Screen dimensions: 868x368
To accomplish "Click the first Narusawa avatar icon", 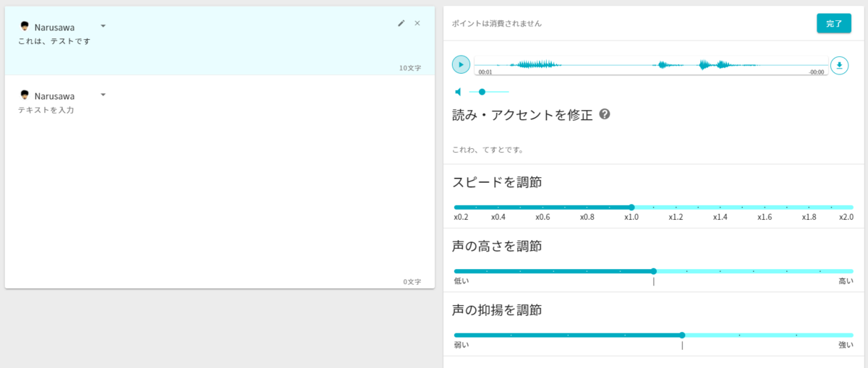I will 25,26.
